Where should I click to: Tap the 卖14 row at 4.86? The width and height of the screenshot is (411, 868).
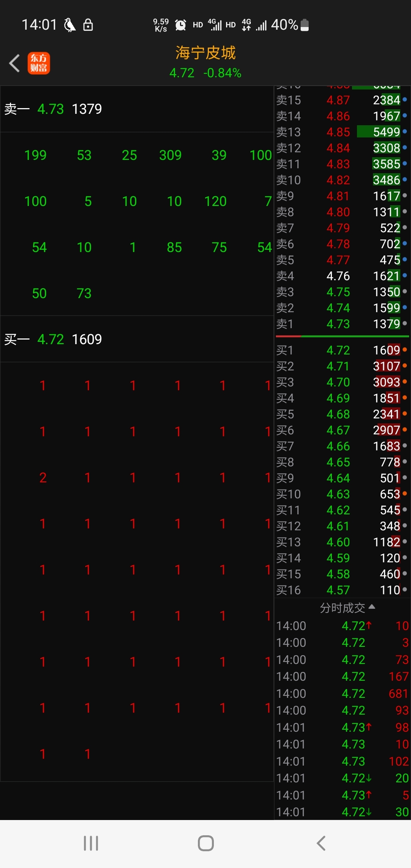[x=342, y=116]
